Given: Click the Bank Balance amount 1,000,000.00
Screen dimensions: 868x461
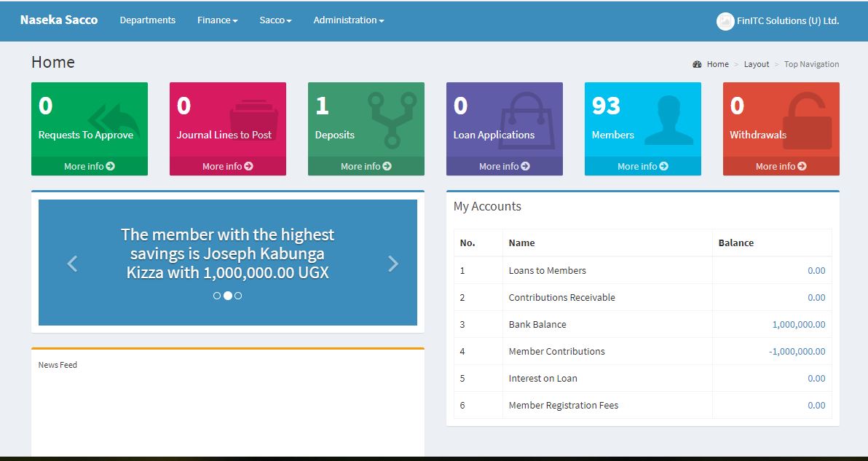Looking at the screenshot, I should tap(798, 325).
